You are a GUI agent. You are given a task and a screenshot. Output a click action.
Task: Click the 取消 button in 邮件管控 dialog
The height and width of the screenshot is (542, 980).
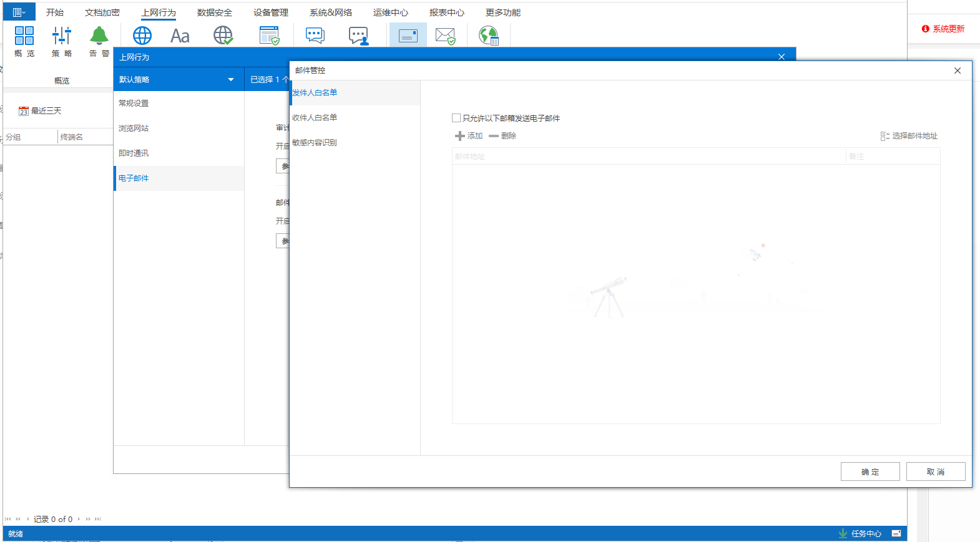point(936,472)
